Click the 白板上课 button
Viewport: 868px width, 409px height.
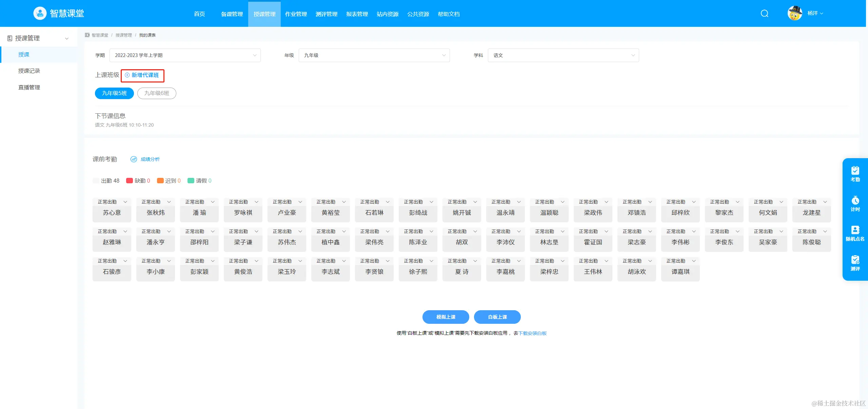click(x=497, y=317)
